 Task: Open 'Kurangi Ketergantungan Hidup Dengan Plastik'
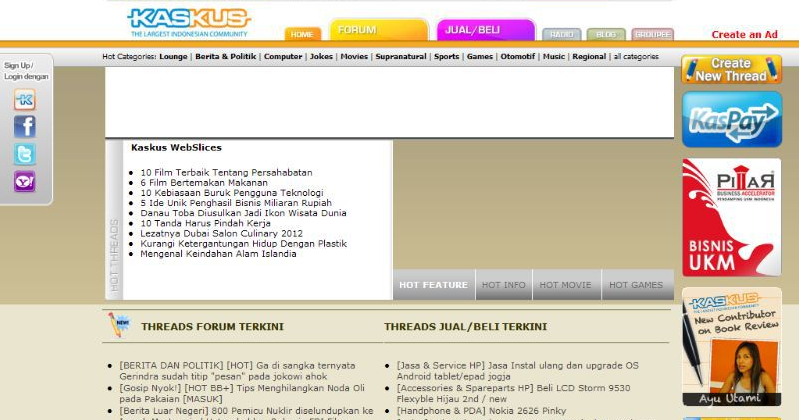[244, 244]
